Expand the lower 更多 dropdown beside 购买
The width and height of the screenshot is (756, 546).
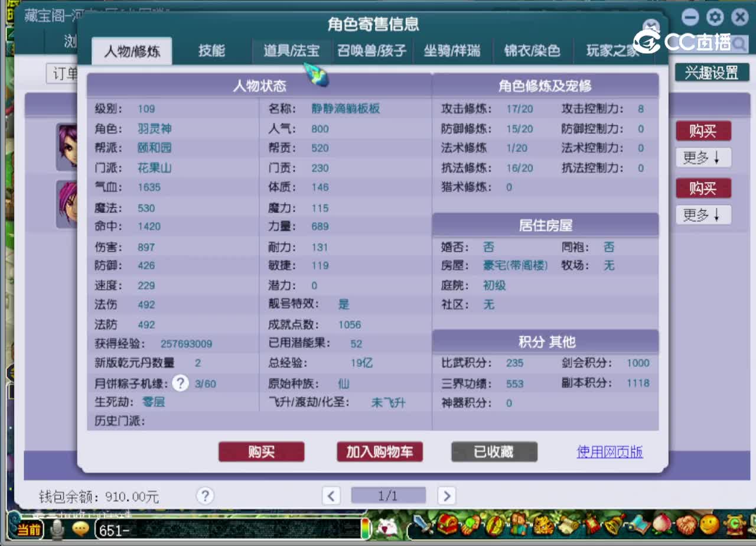(x=703, y=215)
